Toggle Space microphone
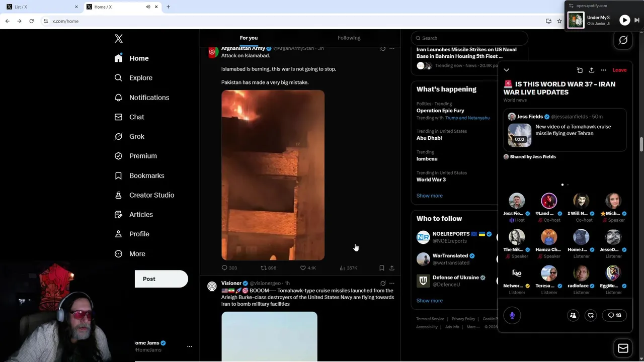 [x=512, y=315]
